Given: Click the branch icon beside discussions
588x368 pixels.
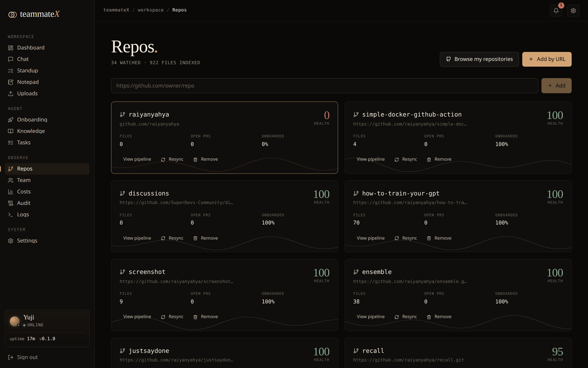Looking at the screenshot, I should coord(122,193).
